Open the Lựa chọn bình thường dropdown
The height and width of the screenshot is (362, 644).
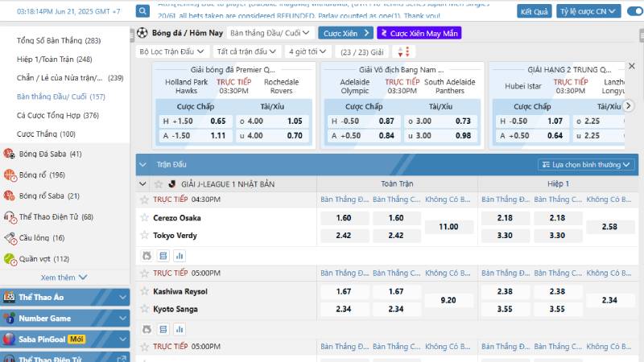coord(586,165)
